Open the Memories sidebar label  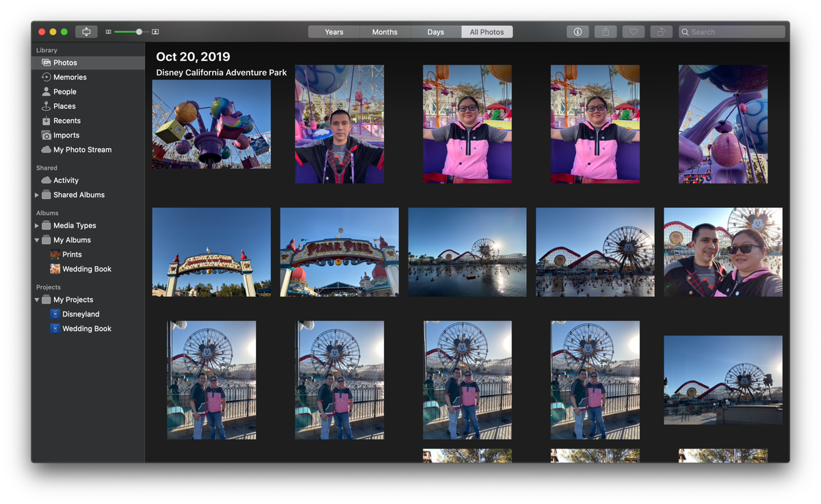(70, 77)
